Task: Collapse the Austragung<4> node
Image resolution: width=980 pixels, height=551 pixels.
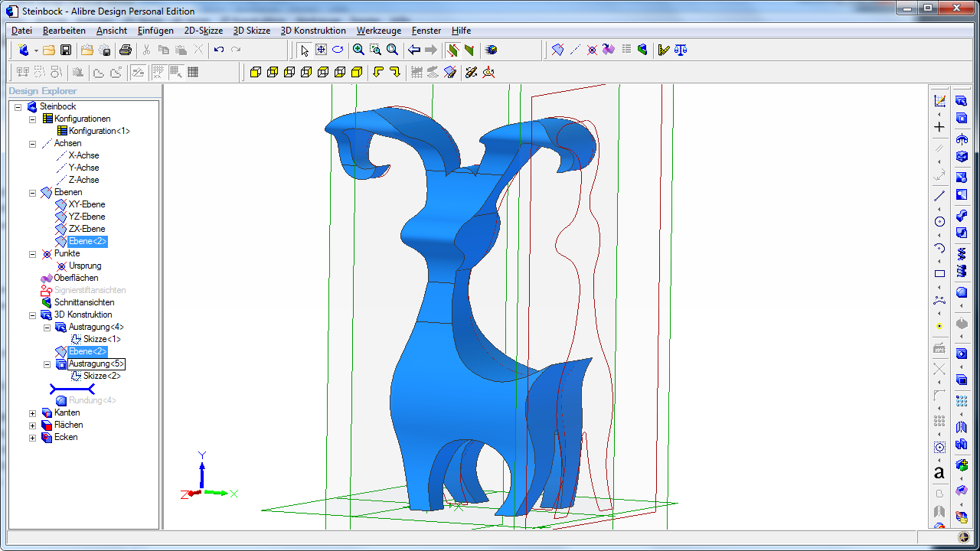Action: pos(47,327)
